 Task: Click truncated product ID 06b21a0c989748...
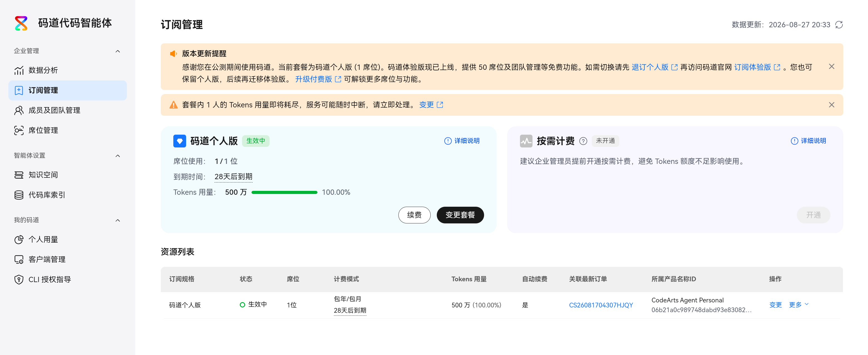pyautogui.click(x=701, y=310)
